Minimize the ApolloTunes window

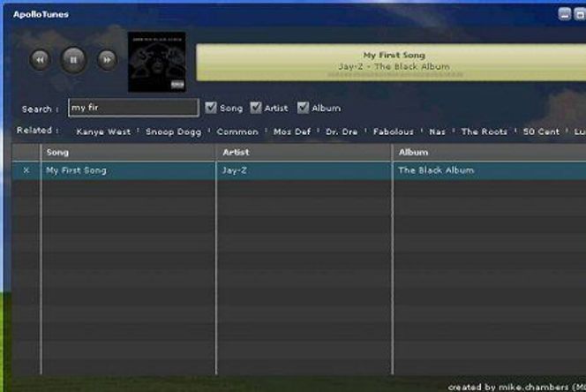[x=564, y=14]
